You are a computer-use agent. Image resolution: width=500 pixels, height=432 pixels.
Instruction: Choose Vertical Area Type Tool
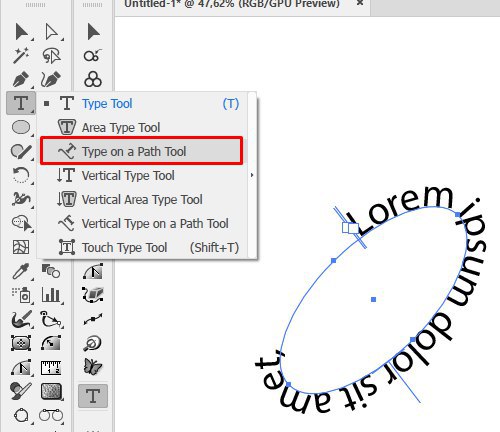(143, 199)
